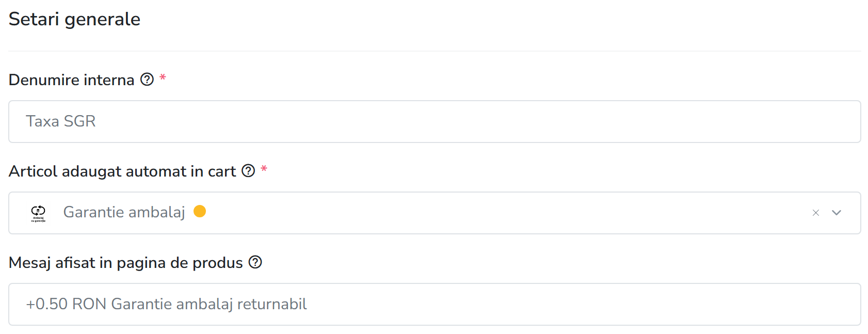Click the yellow status dot after Garantie ambalaj
Screen dimensions: 868x334
click(x=200, y=211)
